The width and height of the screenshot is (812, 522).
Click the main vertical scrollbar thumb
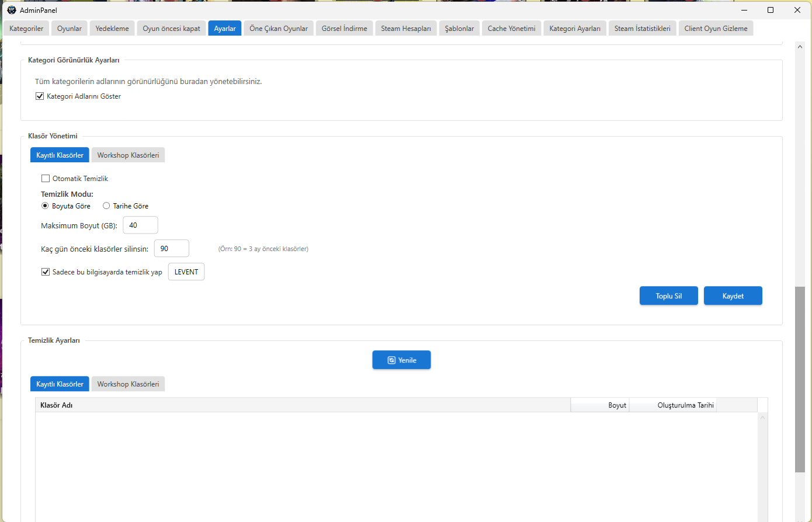[x=800, y=380]
